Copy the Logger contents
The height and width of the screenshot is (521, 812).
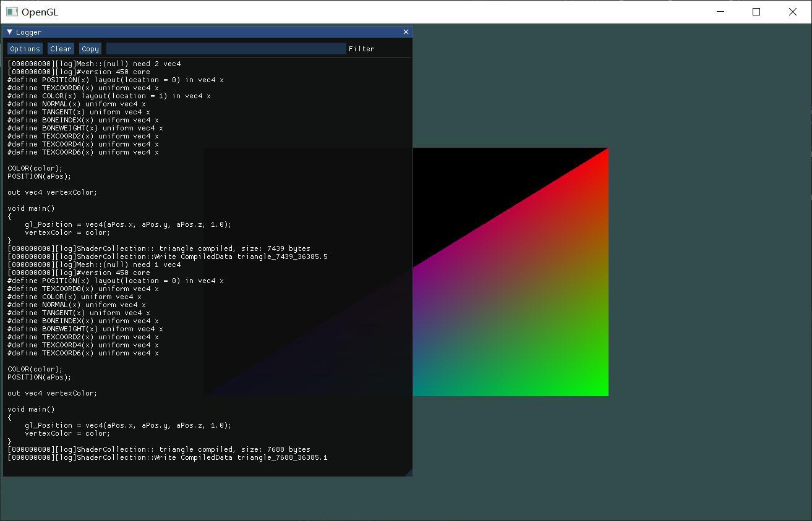tap(90, 49)
